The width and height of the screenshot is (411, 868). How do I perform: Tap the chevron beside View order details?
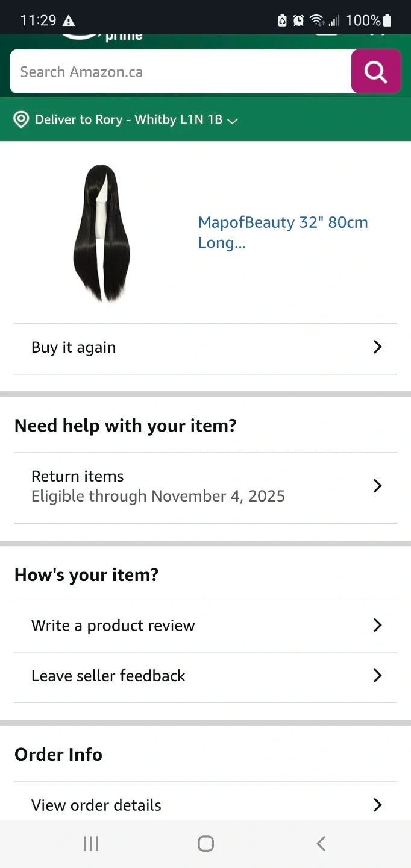click(377, 805)
